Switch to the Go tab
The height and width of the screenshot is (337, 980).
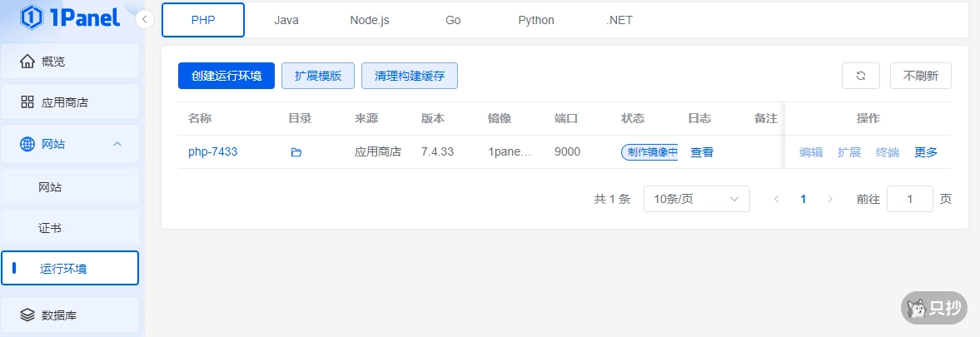tap(453, 20)
